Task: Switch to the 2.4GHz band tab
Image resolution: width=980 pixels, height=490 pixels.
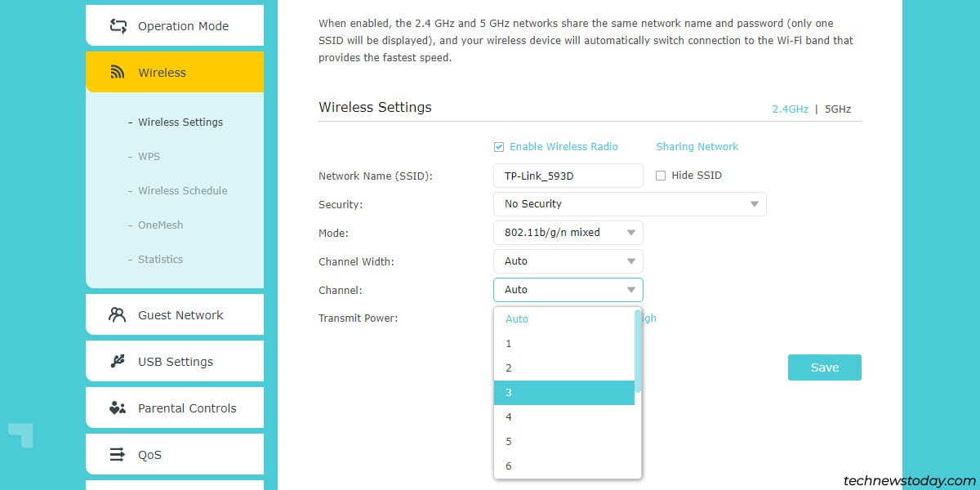Action: click(x=791, y=109)
